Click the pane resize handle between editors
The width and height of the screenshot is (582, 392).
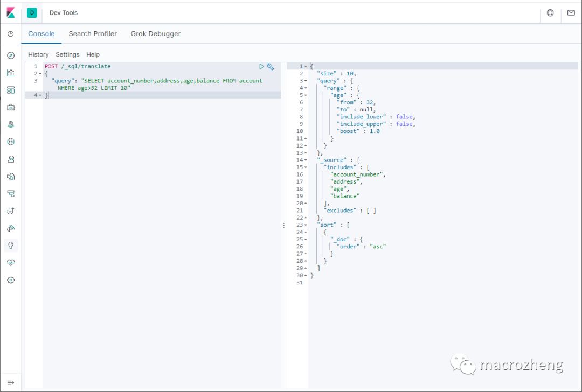click(x=284, y=226)
